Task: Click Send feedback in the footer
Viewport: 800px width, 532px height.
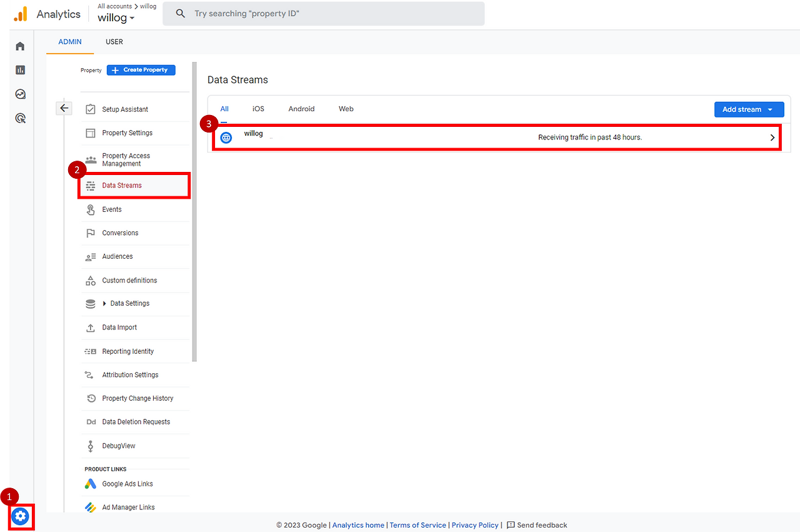Action: tap(537, 525)
